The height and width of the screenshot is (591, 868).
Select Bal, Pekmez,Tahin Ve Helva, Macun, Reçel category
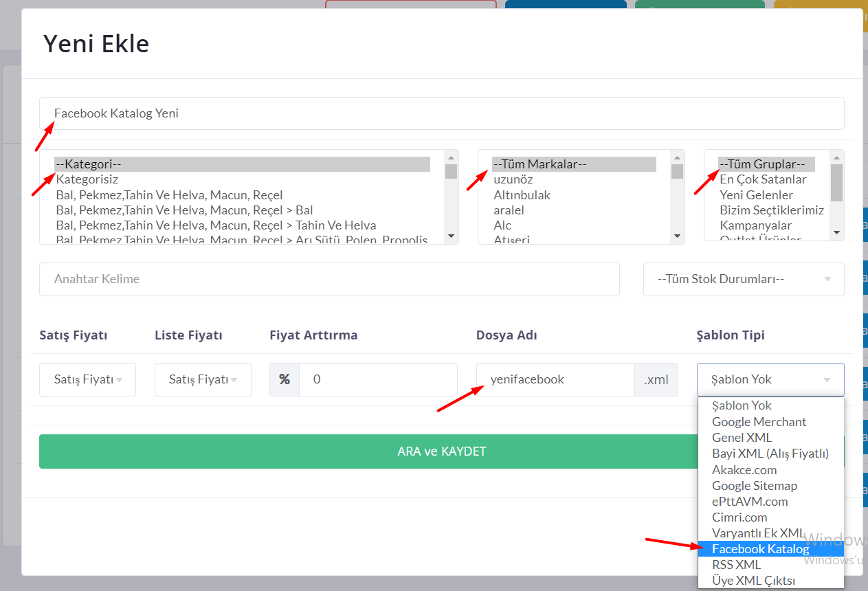pyautogui.click(x=242, y=194)
